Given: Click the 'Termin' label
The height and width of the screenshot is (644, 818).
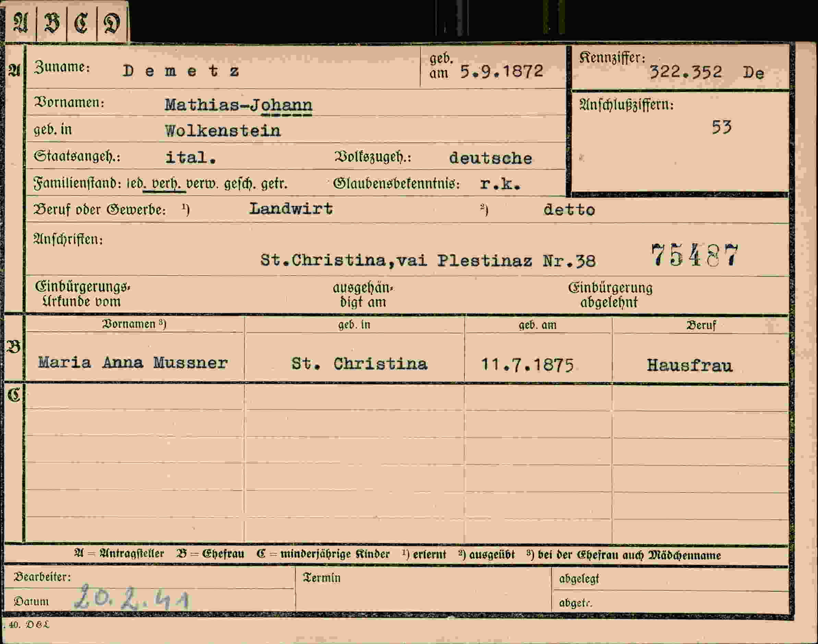Looking at the screenshot, I should [x=322, y=578].
